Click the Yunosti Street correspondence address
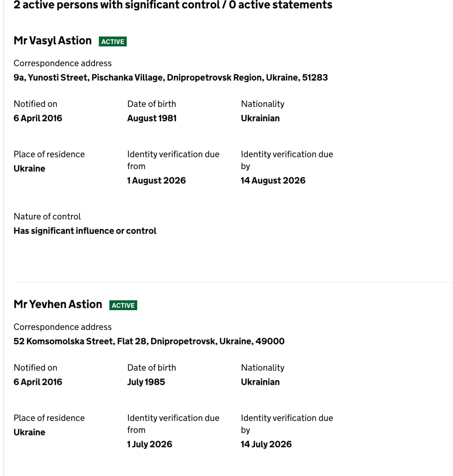 click(171, 77)
